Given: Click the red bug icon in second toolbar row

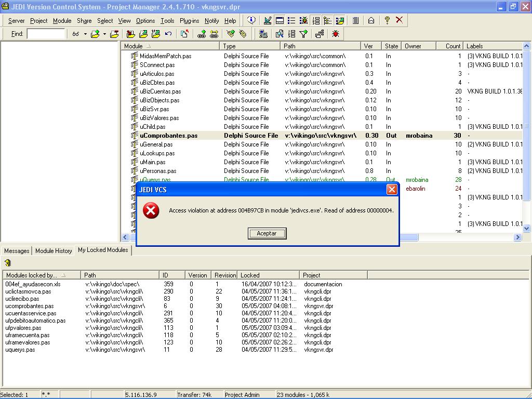Looking at the screenshot, I should click(x=336, y=34).
